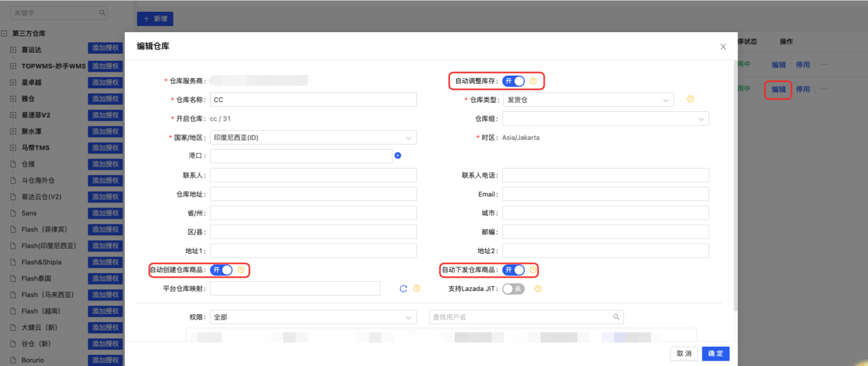
Task: Click the 仓库地址 input field
Action: (x=313, y=194)
